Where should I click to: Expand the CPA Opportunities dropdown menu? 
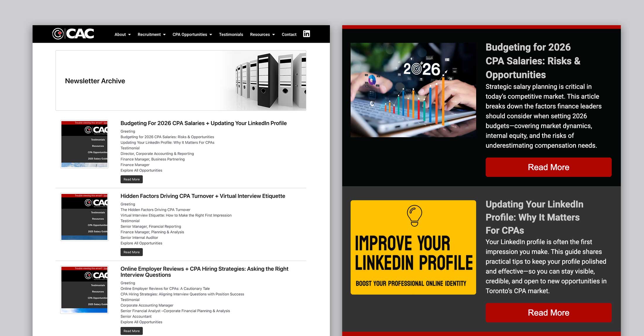point(192,35)
